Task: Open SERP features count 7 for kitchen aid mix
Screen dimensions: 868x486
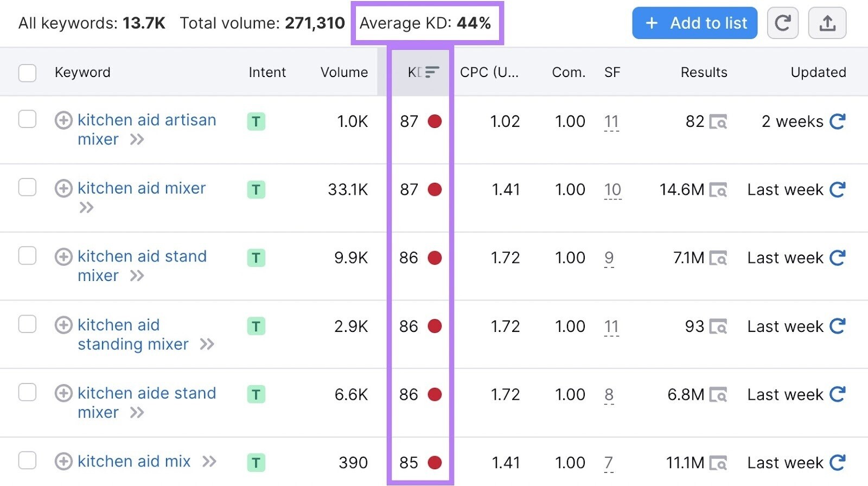Action: [x=609, y=463]
